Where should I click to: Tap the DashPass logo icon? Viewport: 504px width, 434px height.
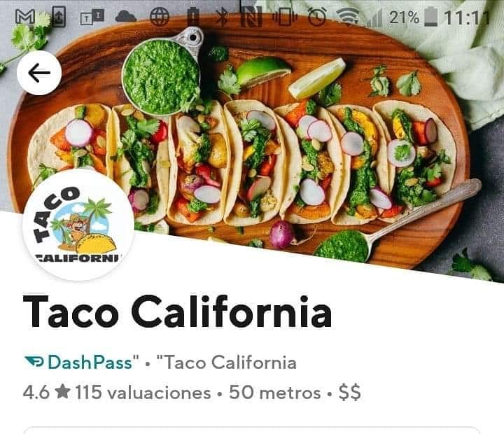[34, 362]
